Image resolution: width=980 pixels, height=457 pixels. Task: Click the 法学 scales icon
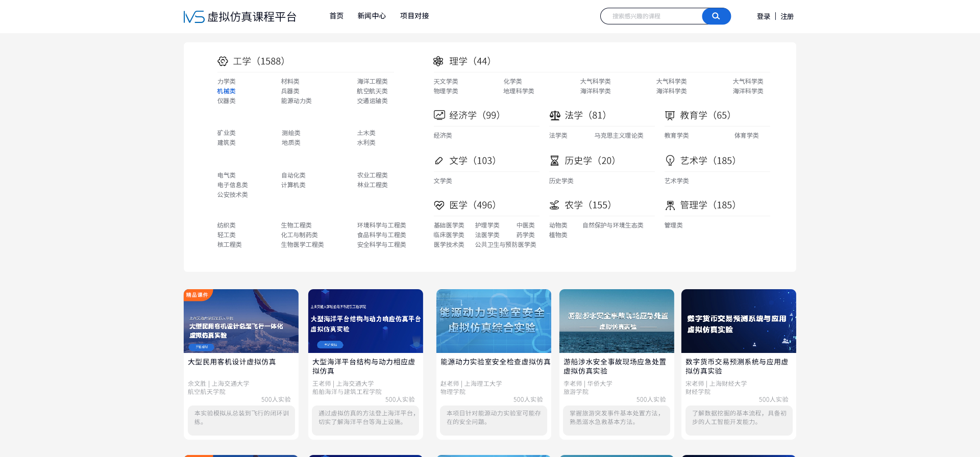coord(555,115)
